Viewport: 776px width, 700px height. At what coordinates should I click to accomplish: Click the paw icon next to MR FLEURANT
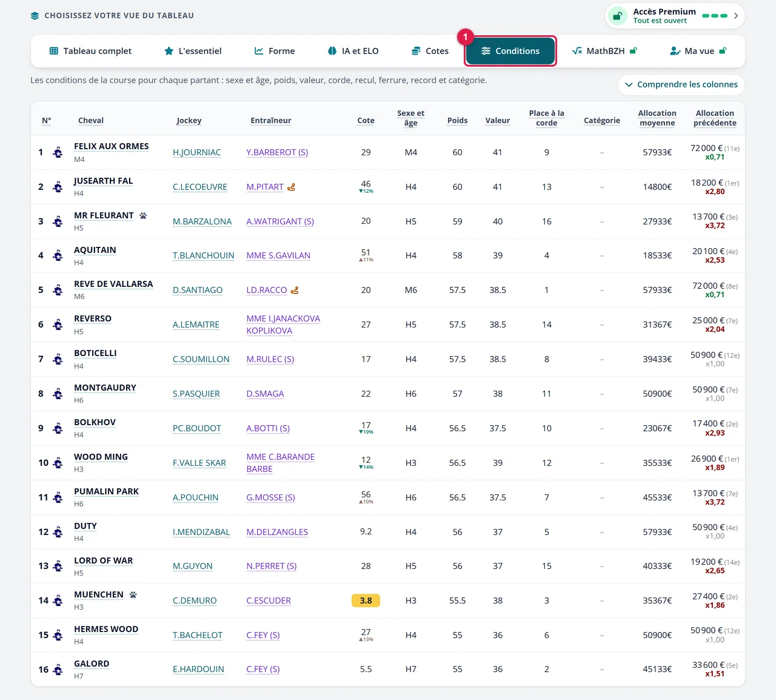click(x=143, y=215)
